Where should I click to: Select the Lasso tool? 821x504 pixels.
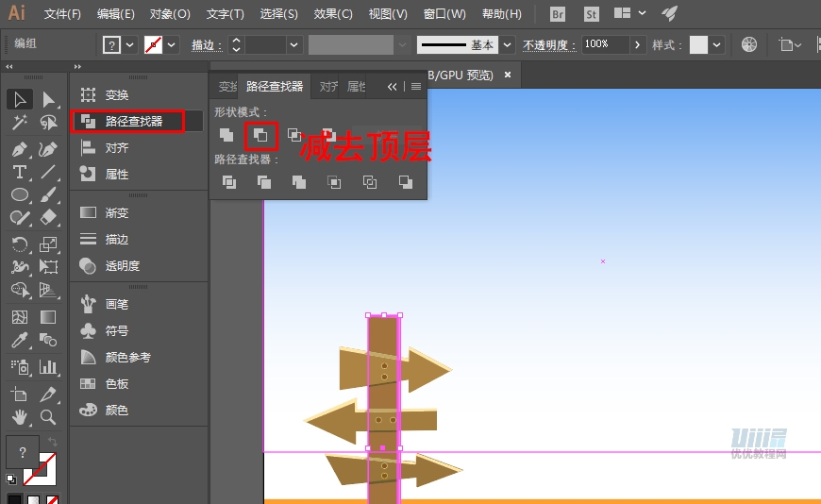point(49,123)
